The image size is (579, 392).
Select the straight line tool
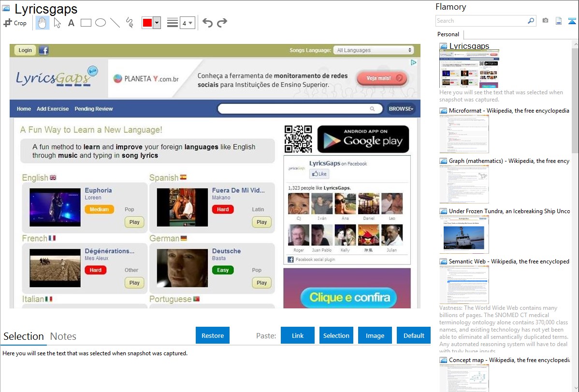point(115,23)
